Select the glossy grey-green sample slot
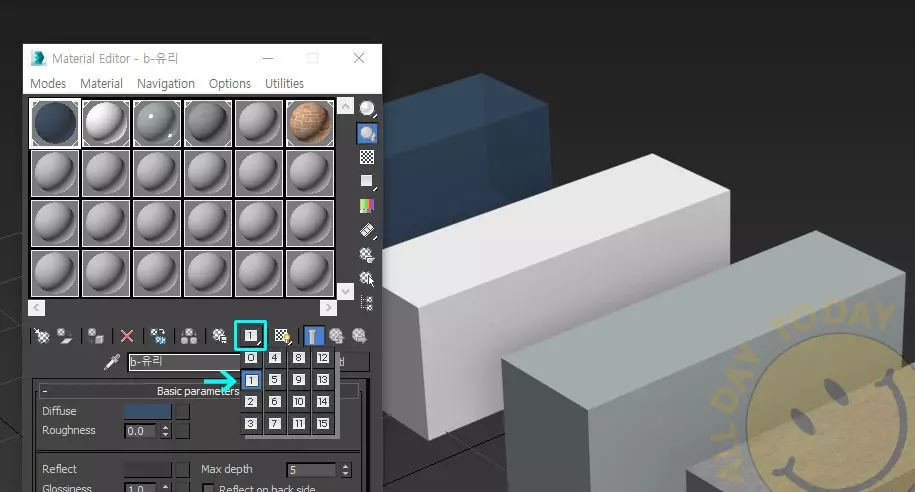 pyautogui.click(x=157, y=123)
